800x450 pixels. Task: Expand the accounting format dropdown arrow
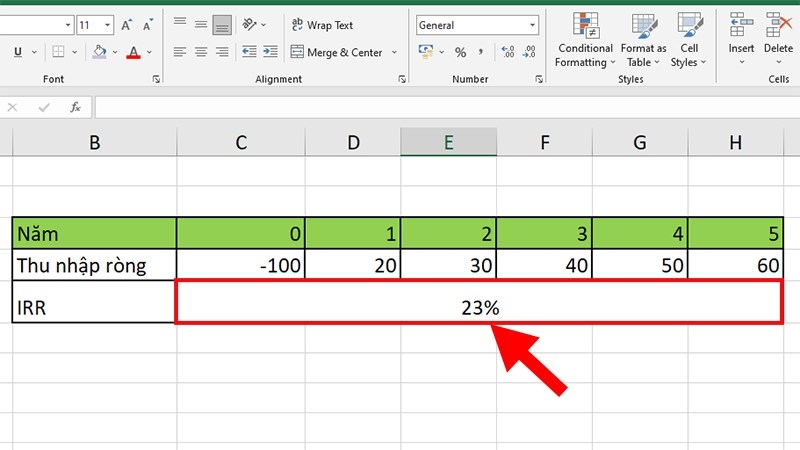click(x=442, y=52)
